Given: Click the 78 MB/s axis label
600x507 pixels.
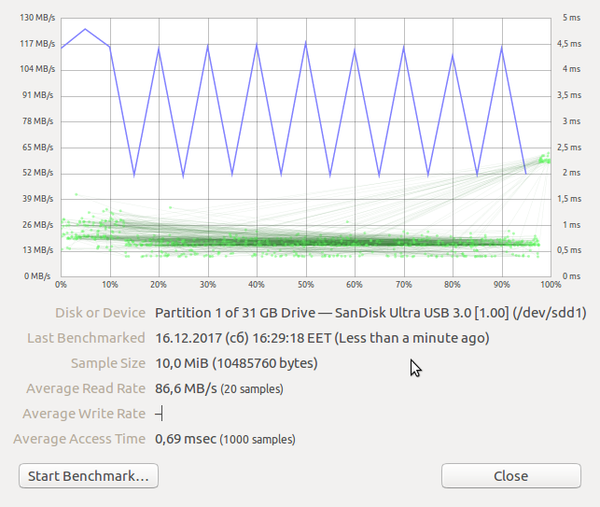Looking at the screenshot, I should coord(38,121).
